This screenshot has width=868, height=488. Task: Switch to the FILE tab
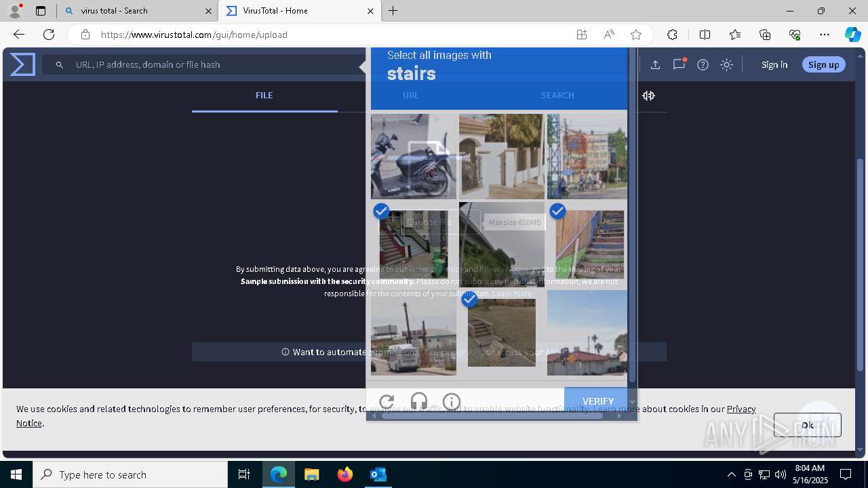(264, 96)
